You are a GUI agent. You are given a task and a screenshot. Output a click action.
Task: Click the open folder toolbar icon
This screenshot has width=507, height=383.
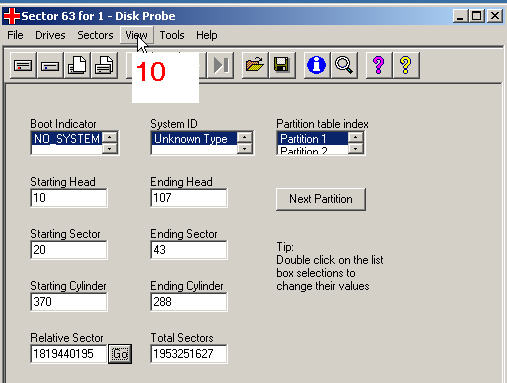coord(255,65)
